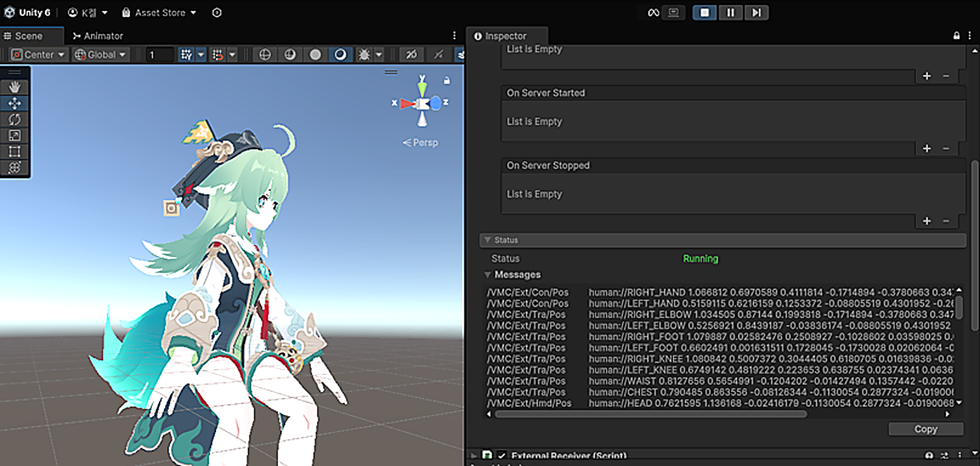
Task: Open External Receiver preset icon
Action: point(944,456)
